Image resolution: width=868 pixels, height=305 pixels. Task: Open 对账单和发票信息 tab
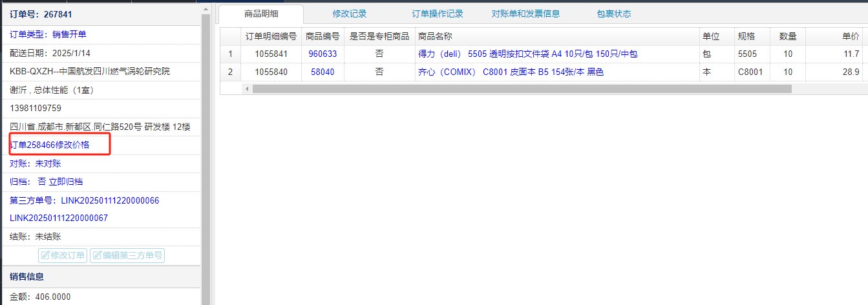[525, 14]
